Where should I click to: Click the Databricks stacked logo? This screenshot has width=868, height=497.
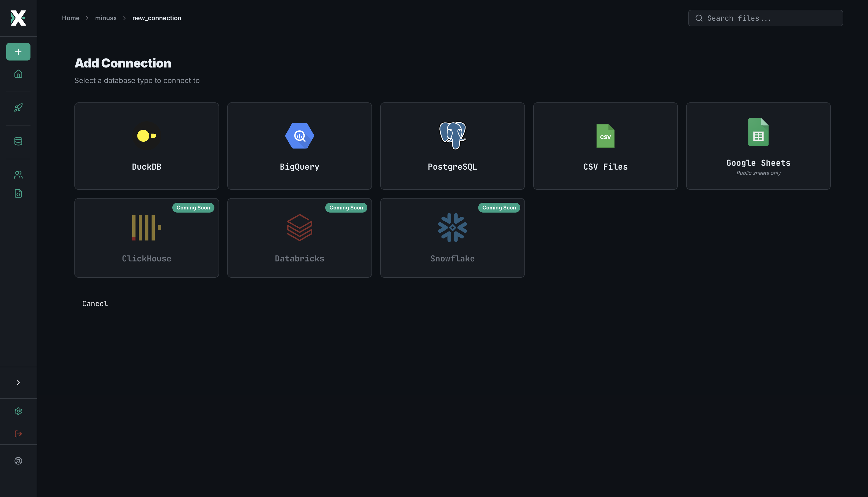(299, 228)
